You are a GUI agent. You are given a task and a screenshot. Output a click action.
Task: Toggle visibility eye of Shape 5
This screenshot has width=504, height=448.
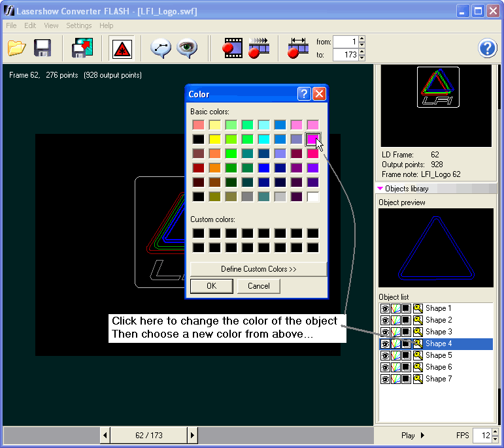[385, 355]
